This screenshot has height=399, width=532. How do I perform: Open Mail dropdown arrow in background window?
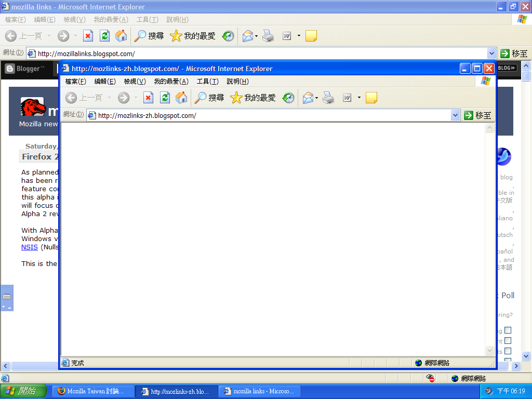pyautogui.click(x=257, y=36)
